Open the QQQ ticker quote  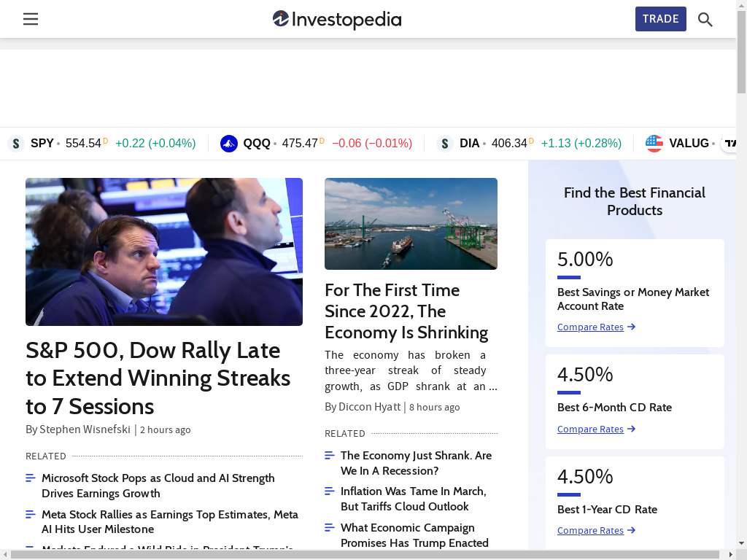[317, 144]
